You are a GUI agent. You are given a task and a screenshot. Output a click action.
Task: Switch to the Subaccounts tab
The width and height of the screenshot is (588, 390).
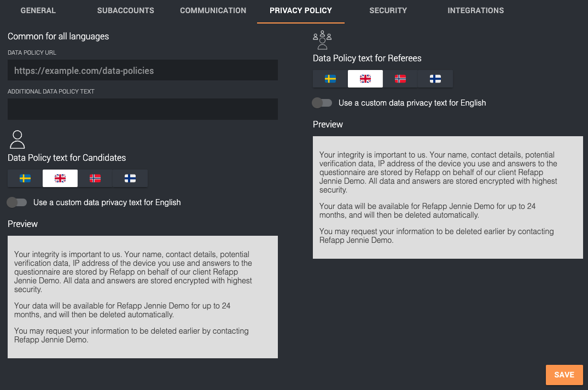pyautogui.click(x=126, y=10)
